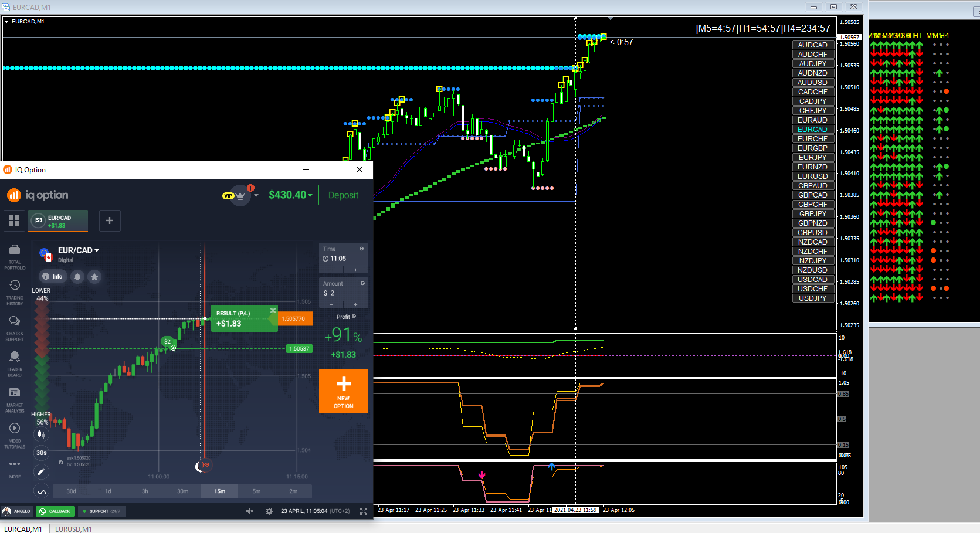Image resolution: width=980 pixels, height=533 pixels.
Task: Select GBPJPY in the symbol list
Action: [x=813, y=214]
